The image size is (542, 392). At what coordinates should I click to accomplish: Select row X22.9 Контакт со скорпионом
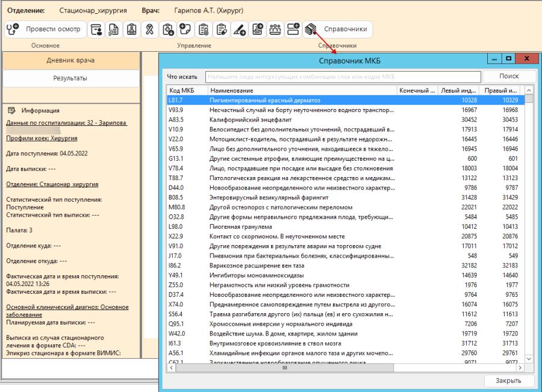[x=346, y=237]
